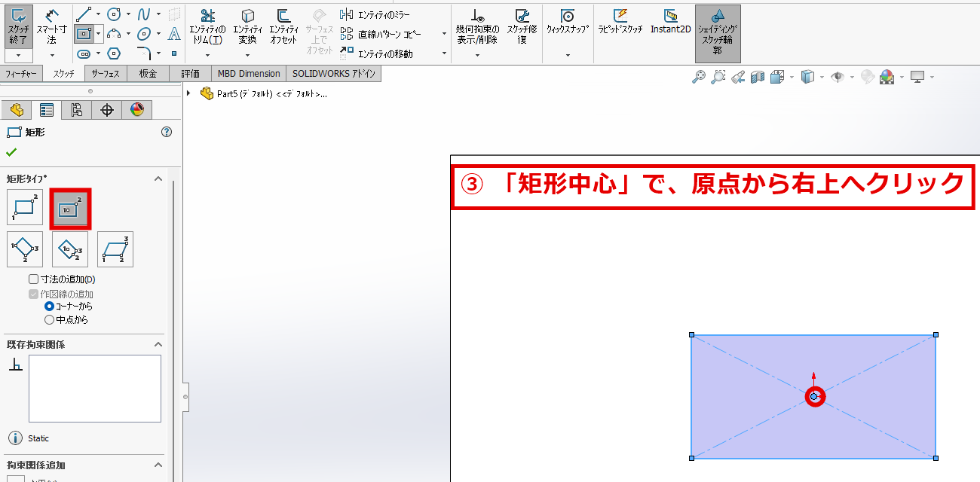Screen dimensions: 980x482
Task: Select 3 Point Center Rectangle type
Action: (x=70, y=249)
